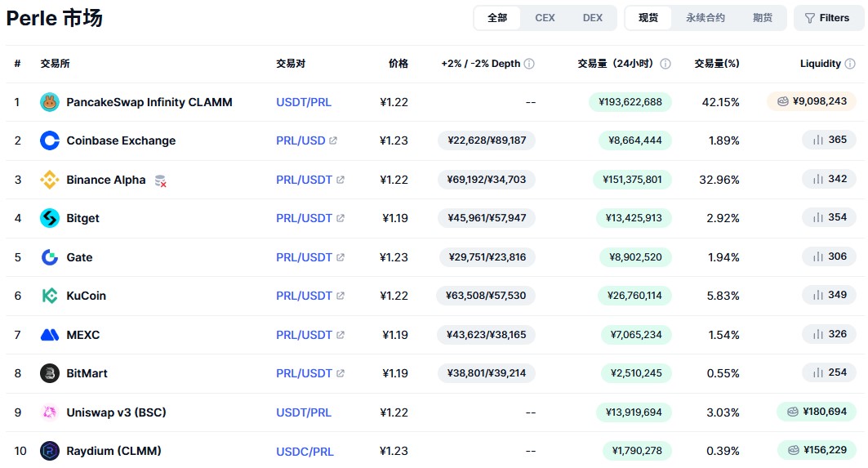Select the 期货 market type
The image size is (868, 468).
click(763, 18)
